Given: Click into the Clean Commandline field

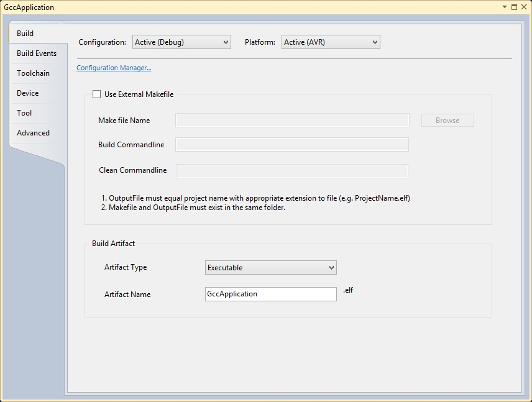Looking at the screenshot, I should click(292, 171).
